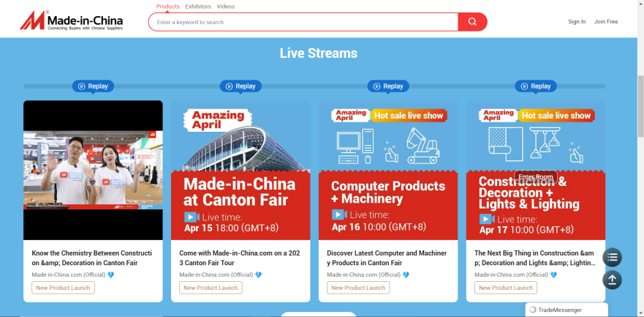Click the Live Streams heading
The image size is (644, 317).
pyautogui.click(x=319, y=53)
